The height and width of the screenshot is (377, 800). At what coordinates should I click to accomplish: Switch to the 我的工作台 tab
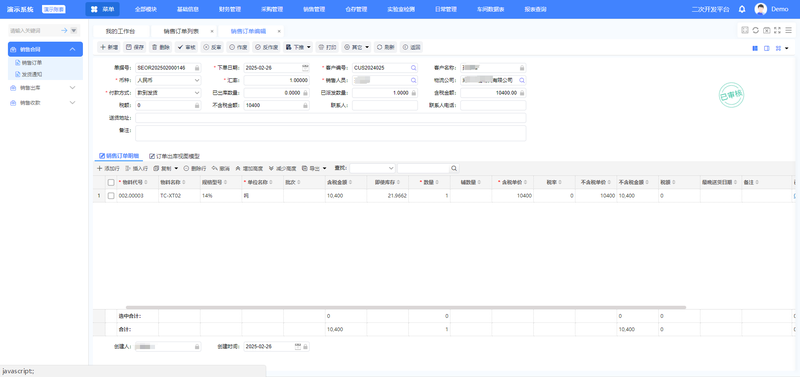click(120, 31)
